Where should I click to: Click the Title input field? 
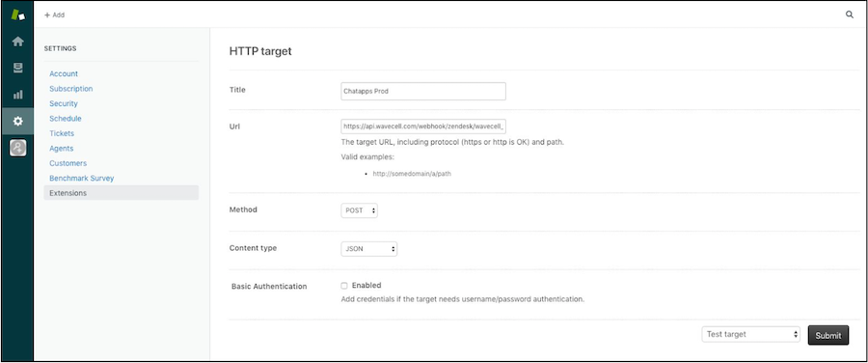(423, 92)
